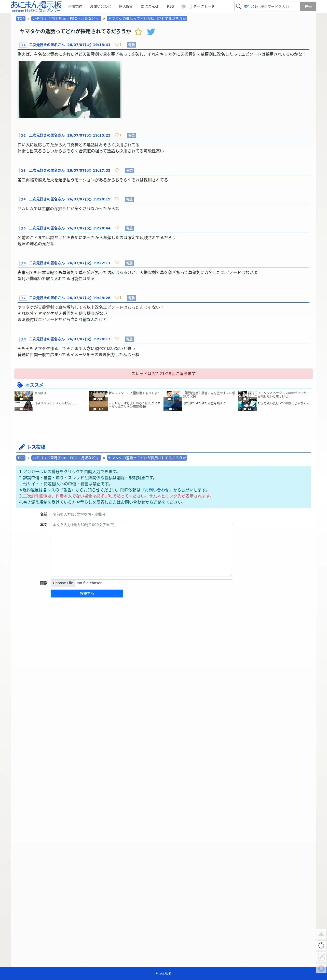Enlarge the anime character image in post 1
The height and width of the screenshot is (980, 327).
tap(69, 89)
